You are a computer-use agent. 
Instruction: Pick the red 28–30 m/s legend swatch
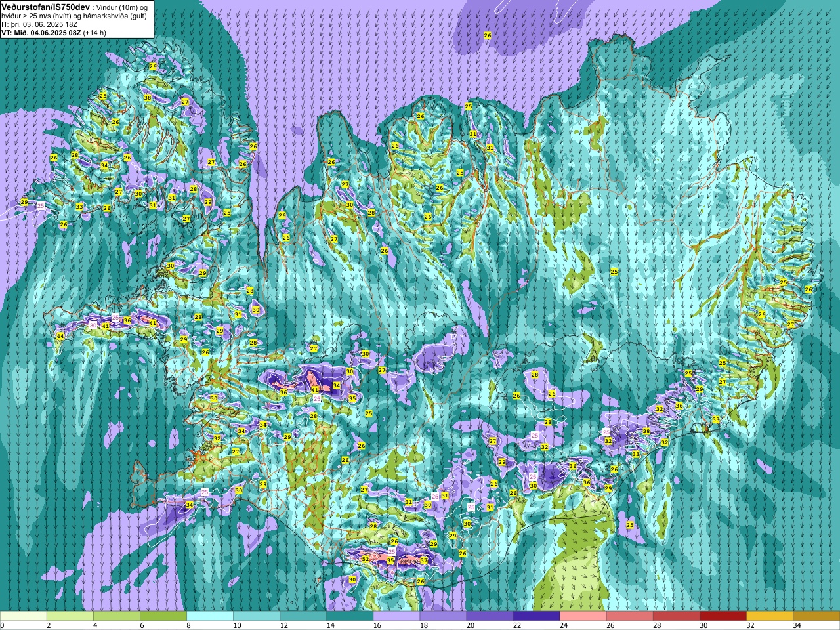click(676, 616)
